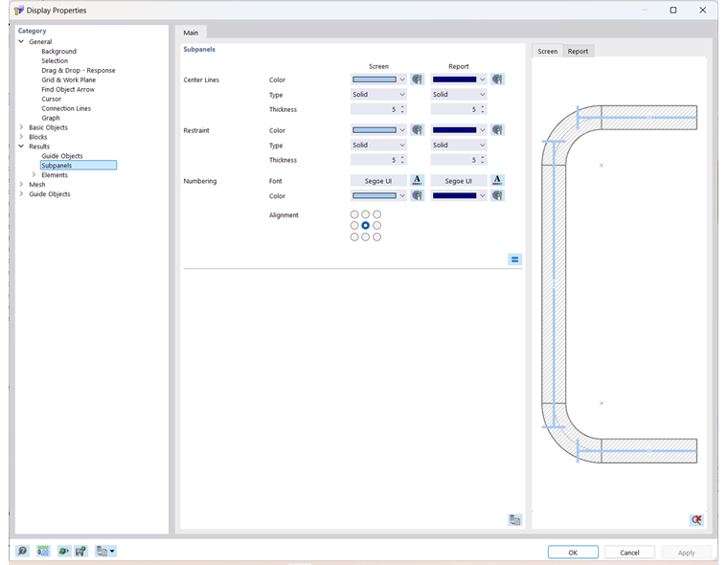
Task: Select middle-left Alignment radio button
Action: tap(354, 226)
